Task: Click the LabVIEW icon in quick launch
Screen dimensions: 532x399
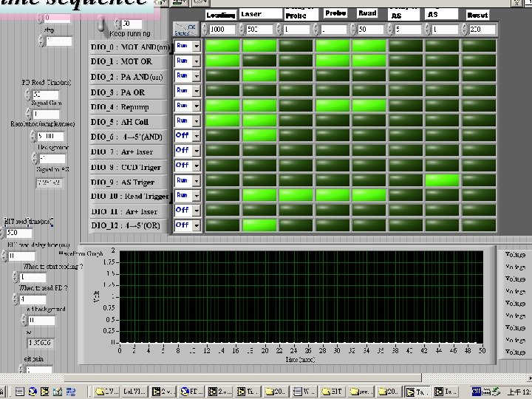Action: [45, 392]
